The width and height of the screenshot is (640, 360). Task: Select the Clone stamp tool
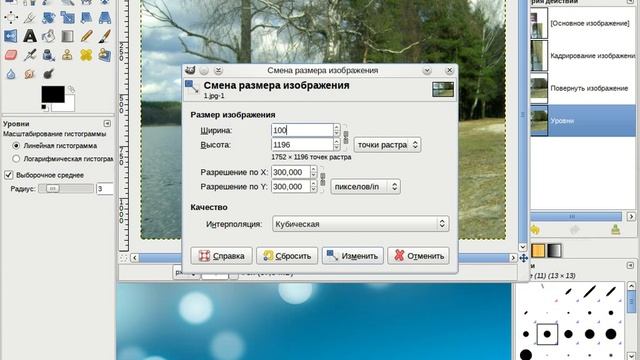(67, 55)
